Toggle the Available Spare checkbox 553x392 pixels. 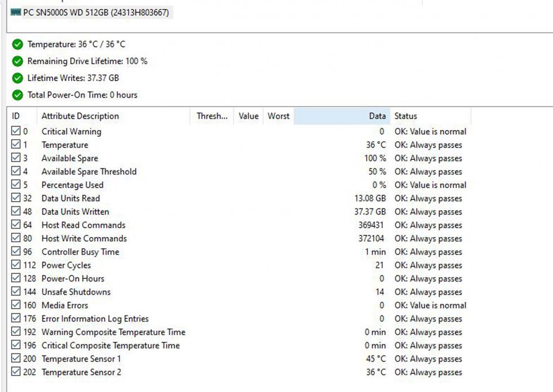click(16, 158)
